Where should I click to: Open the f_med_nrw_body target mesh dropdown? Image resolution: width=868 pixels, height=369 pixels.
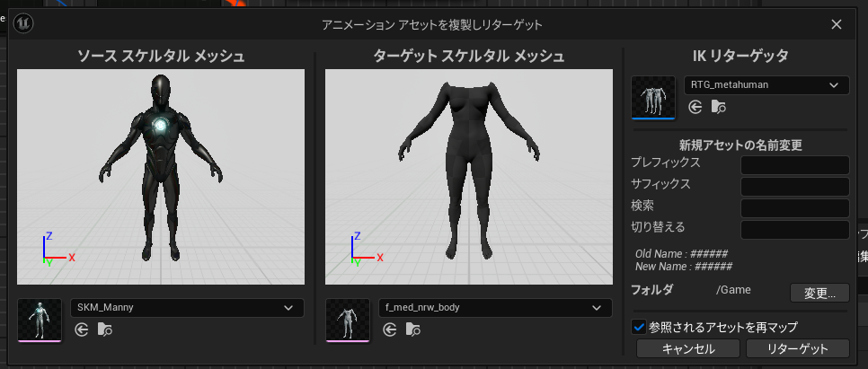click(x=494, y=308)
